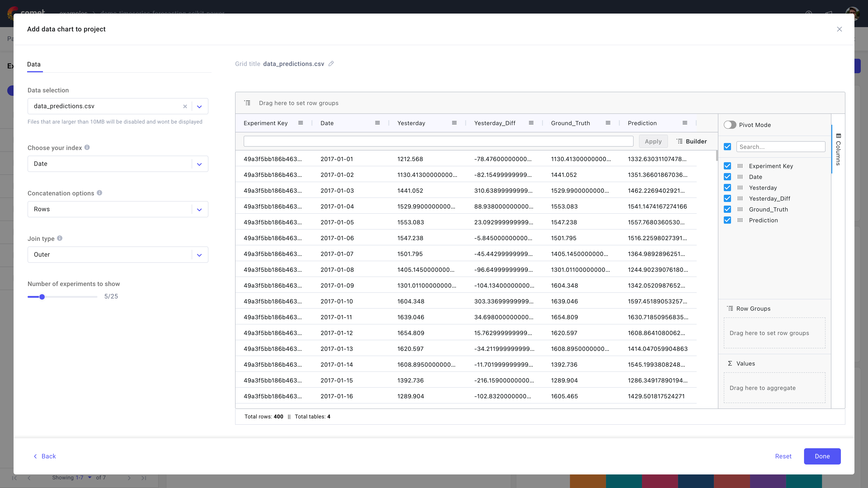Click the Reset link
Screen dimensions: 868x488
point(783,456)
